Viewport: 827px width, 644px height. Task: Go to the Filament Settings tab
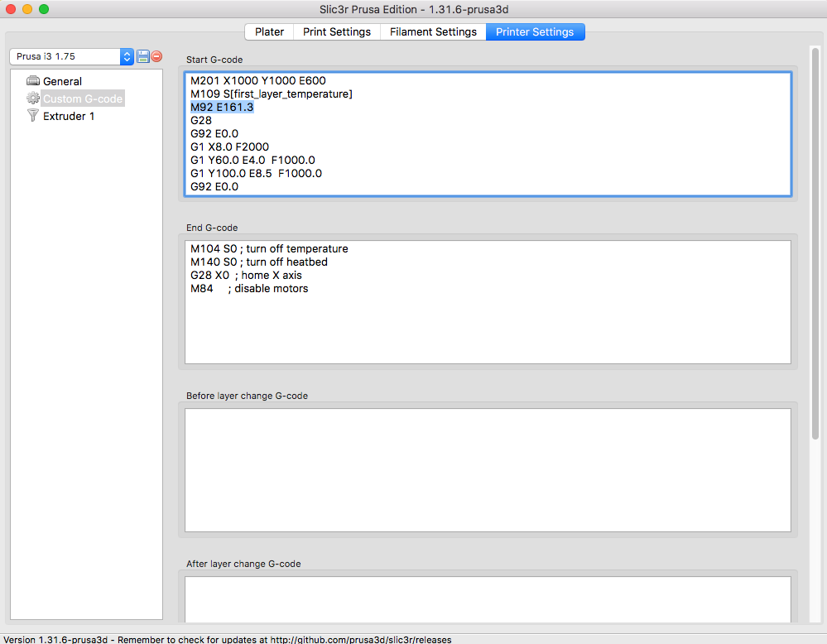point(433,31)
